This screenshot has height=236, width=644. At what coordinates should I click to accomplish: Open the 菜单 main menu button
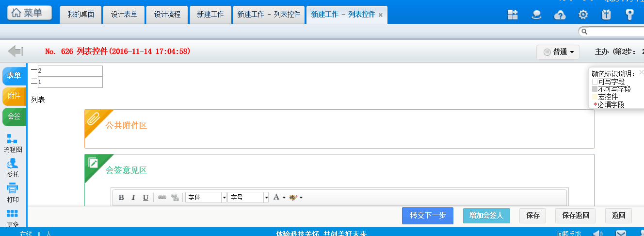coord(30,13)
